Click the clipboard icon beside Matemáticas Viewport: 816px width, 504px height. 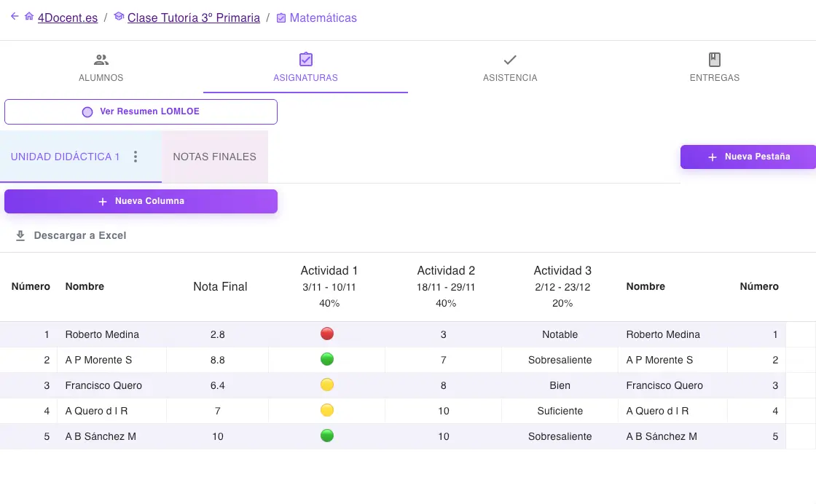click(281, 18)
